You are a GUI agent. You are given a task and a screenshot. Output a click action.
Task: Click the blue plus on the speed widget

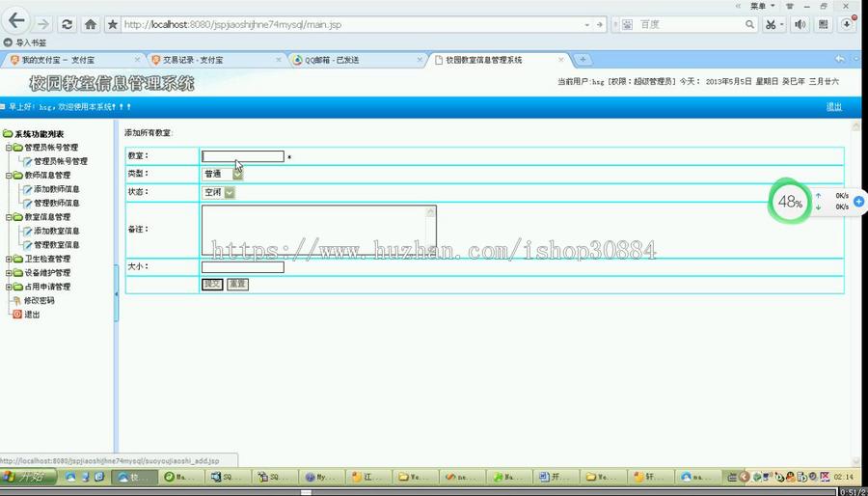tap(858, 202)
